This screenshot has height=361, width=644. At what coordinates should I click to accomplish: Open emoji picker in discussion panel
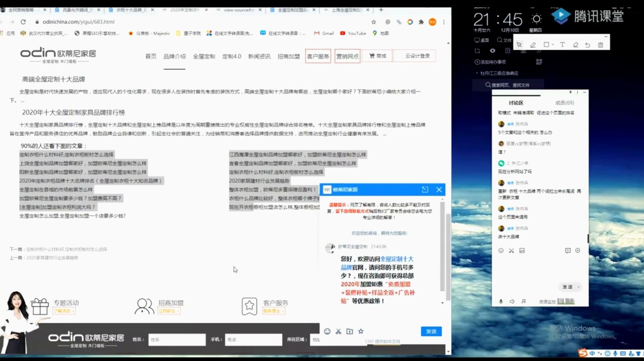point(501,251)
